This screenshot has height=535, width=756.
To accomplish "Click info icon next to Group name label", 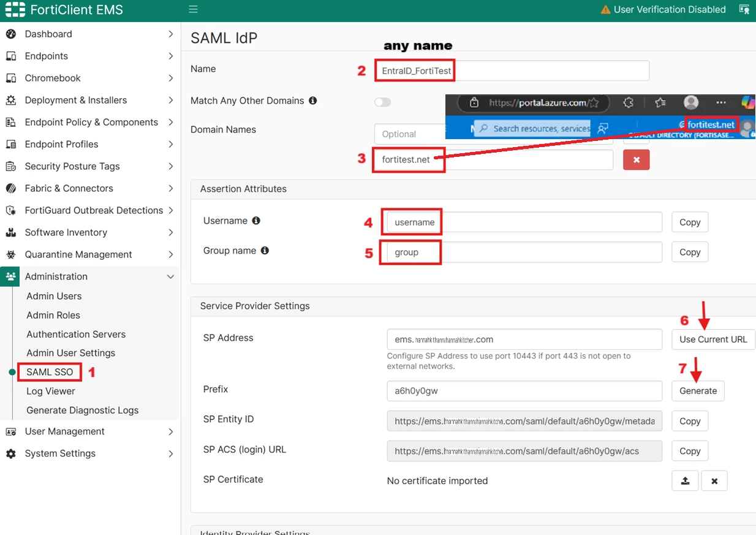I will [x=265, y=251].
